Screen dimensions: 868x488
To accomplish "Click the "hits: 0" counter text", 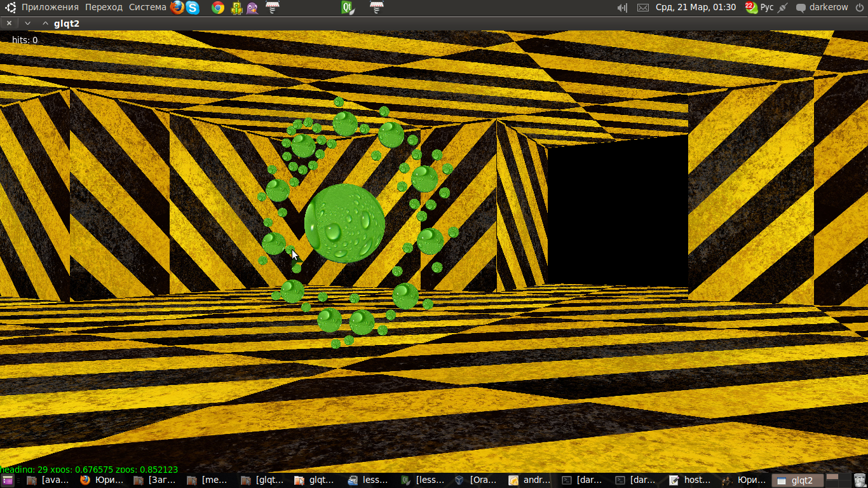I will click(25, 40).
